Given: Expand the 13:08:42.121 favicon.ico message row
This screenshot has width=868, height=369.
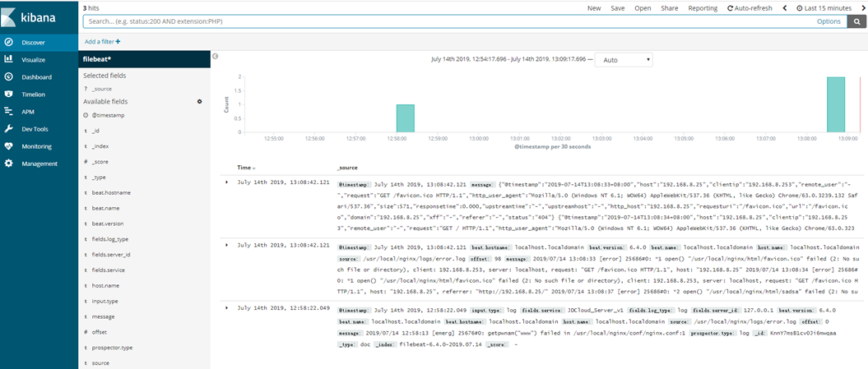Looking at the screenshot, I should [226, 182].
